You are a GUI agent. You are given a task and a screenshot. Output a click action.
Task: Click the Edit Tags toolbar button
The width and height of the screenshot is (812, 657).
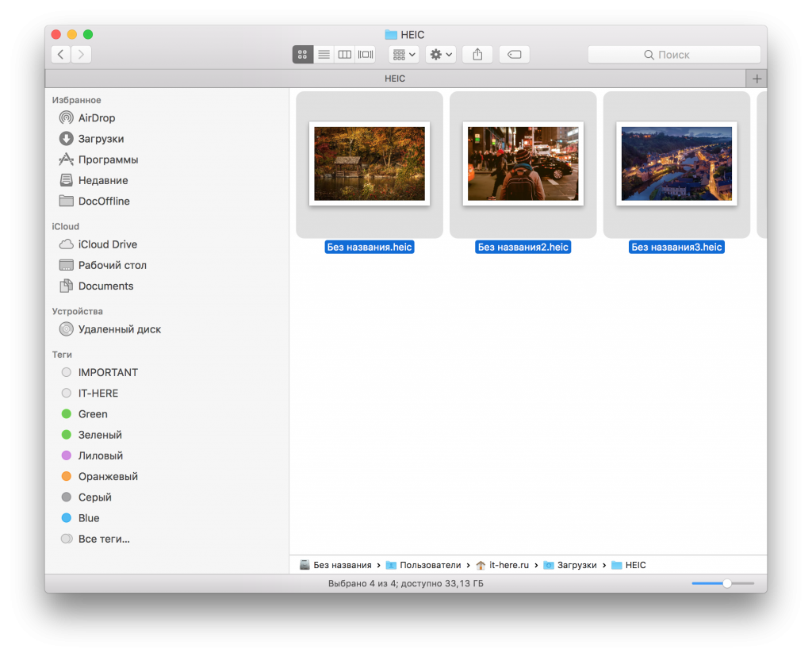tap(514, 55)
